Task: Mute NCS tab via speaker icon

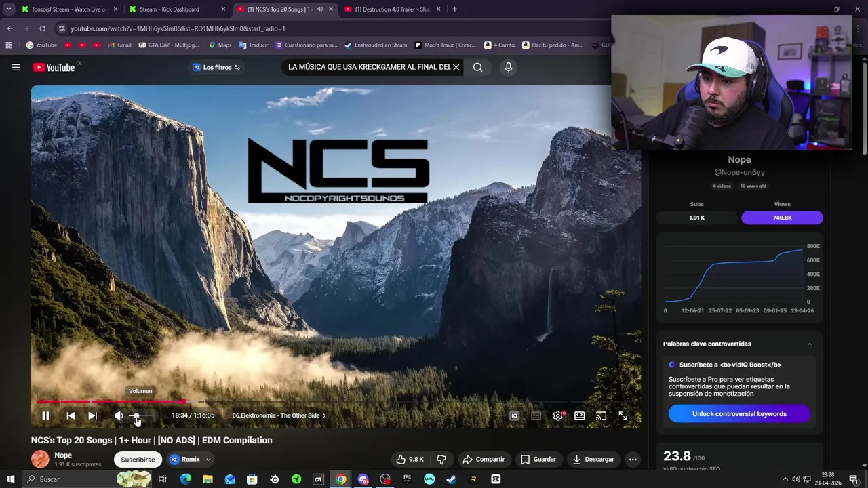Action: coord(319,9)
